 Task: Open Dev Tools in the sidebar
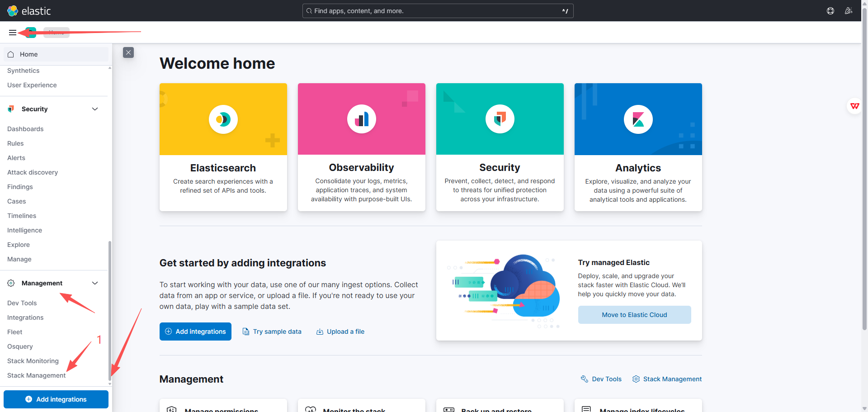click(22, 303)
